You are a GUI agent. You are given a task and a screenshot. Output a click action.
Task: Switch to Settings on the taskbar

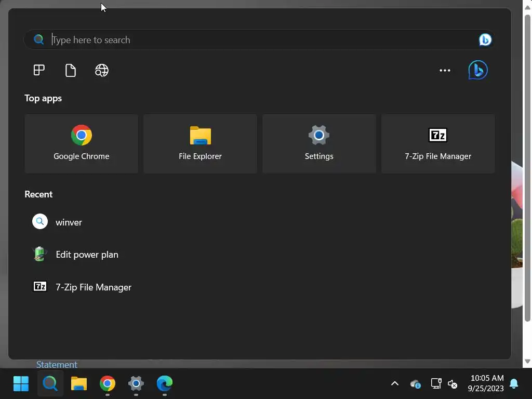tap(136, 383)
